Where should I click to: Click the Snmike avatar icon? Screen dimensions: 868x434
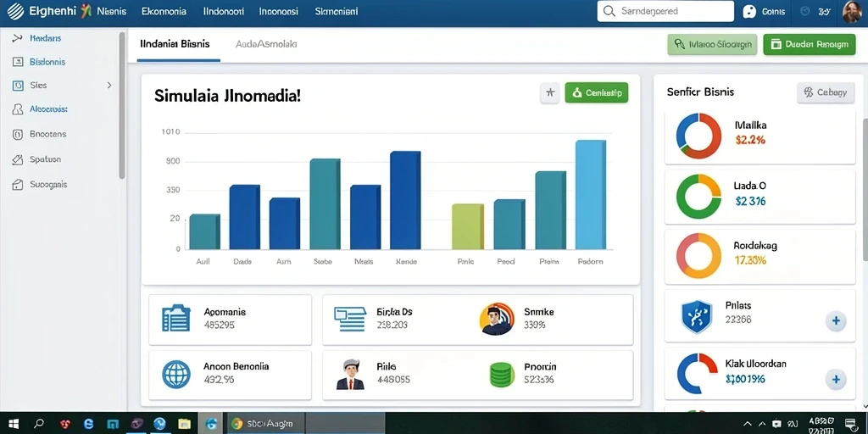[497, 319]
